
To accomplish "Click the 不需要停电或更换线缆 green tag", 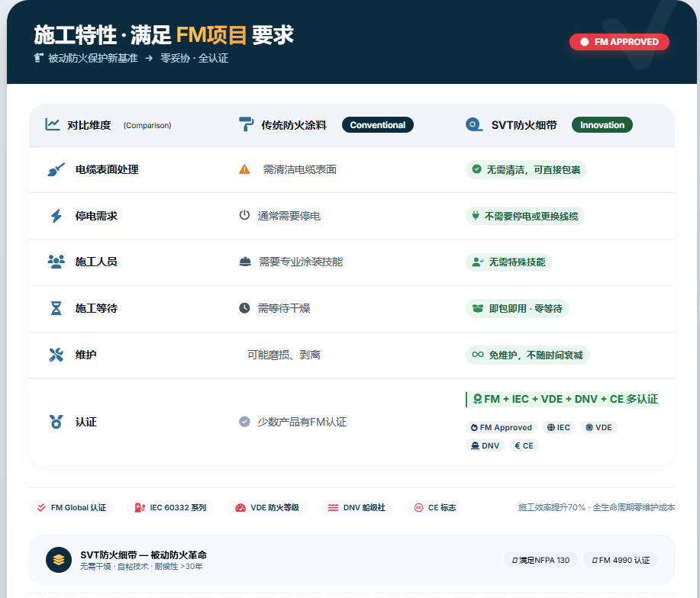I will coord(525,217).
